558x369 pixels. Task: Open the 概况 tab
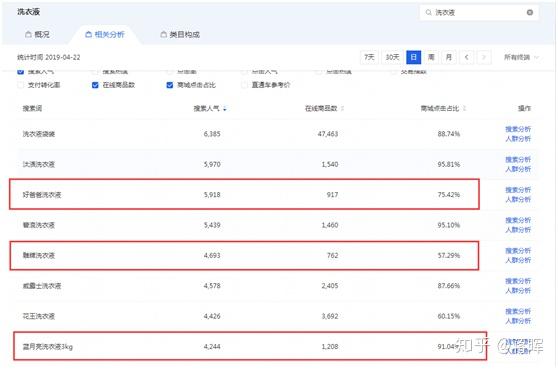pyautogui.click(x=37, y=35)
